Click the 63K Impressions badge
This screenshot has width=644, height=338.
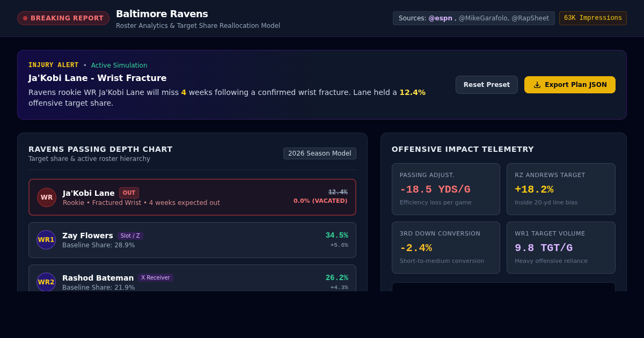(x=593, y=18)
